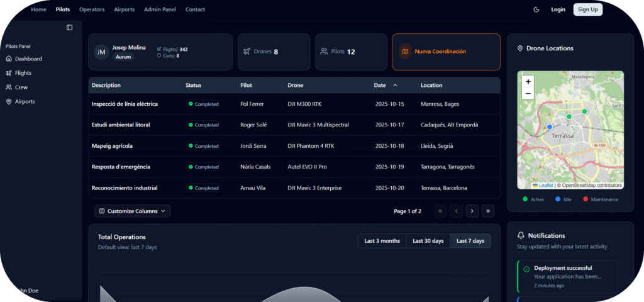Jump to the last table page
644x302 pixels.
click(x=488, y=211)
